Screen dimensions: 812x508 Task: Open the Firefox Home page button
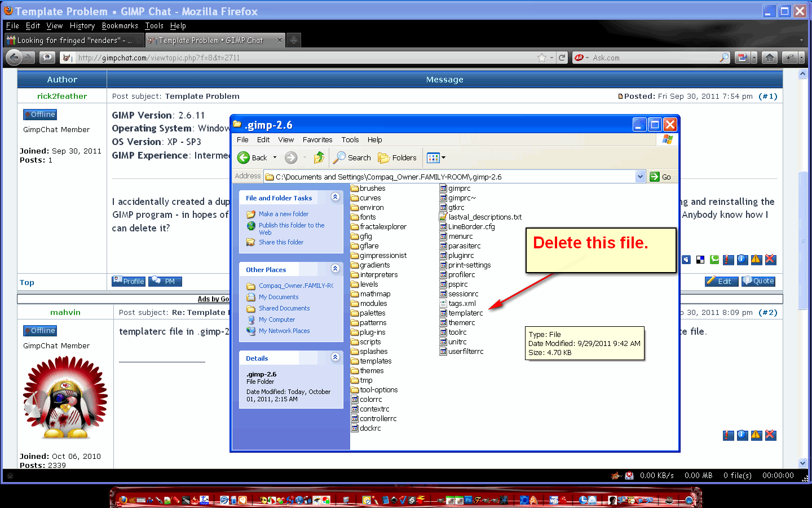[770, 58]
